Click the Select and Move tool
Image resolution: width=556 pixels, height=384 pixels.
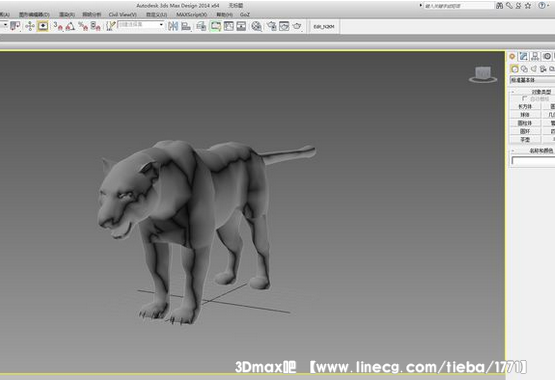pos(30,26)
